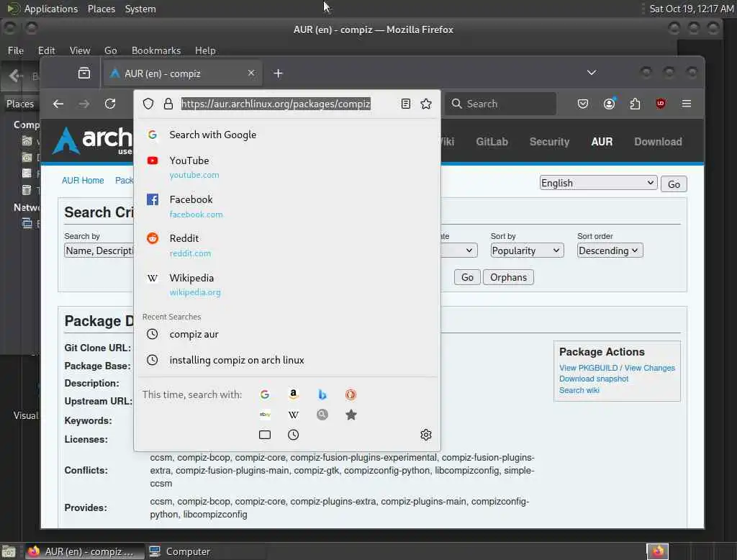Open the Go menu
737x560 pixels.
pyautogui.click(x=110, y=50)
